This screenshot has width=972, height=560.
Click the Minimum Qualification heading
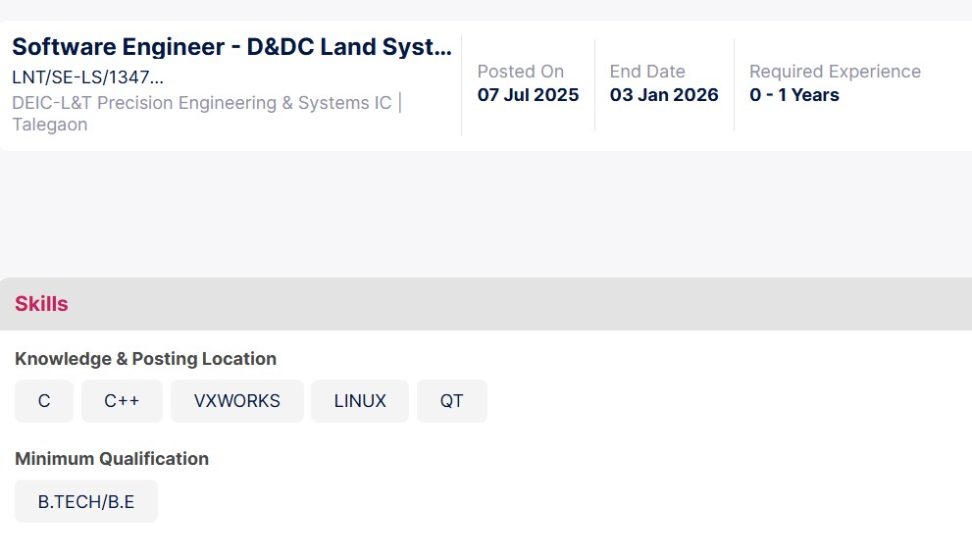(112, 459)
